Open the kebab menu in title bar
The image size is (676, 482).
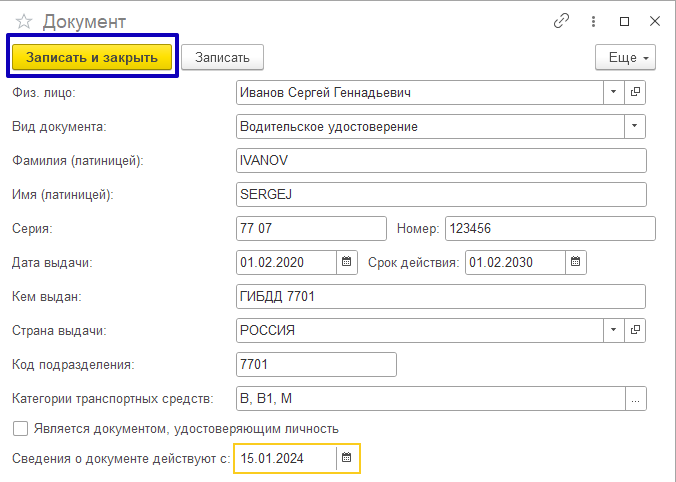[593, 21]
